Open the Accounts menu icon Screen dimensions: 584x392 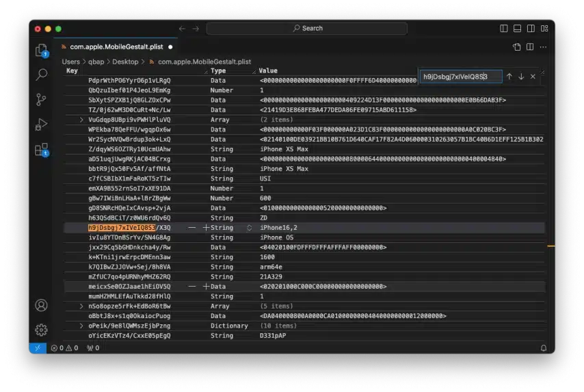(x=41, y=305)
